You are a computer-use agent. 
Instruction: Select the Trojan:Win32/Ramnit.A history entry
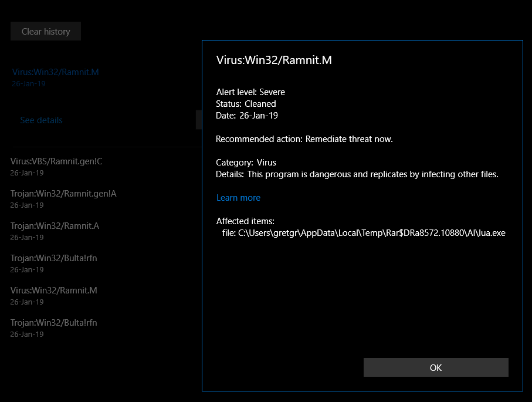[55, 226]
